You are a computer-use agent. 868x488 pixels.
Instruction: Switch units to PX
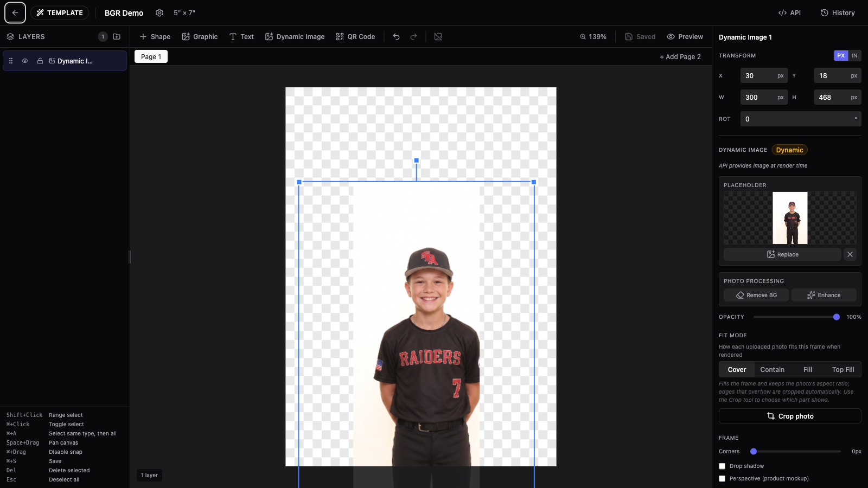point(841,55)
